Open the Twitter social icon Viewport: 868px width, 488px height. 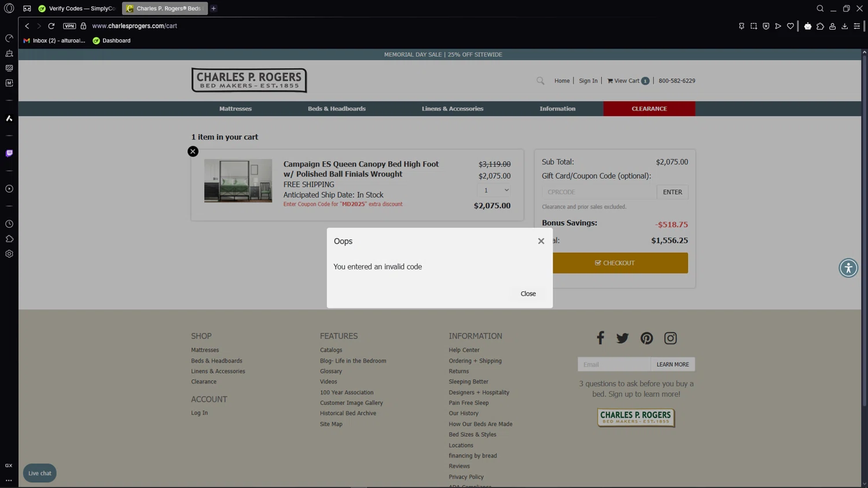[623, 338]
